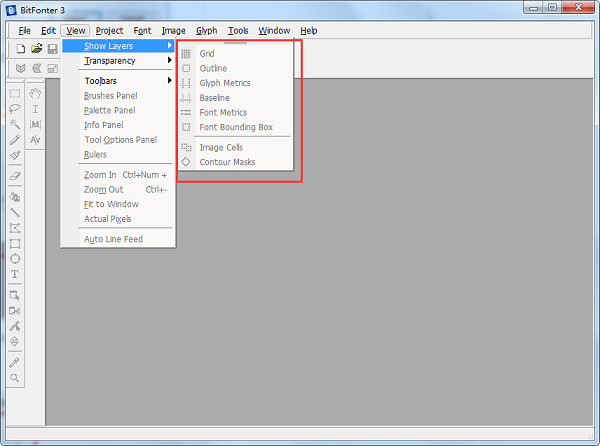This screenshot has width=600, height=446.
Task: Select the Ellipse shape tool
Action: (15, 259)
